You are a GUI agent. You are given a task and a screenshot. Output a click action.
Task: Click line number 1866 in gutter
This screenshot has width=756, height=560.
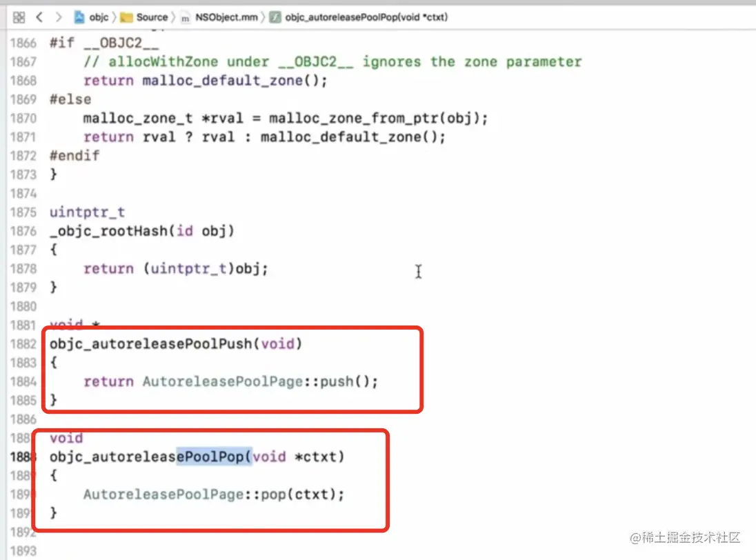click(x=23, y=43)
